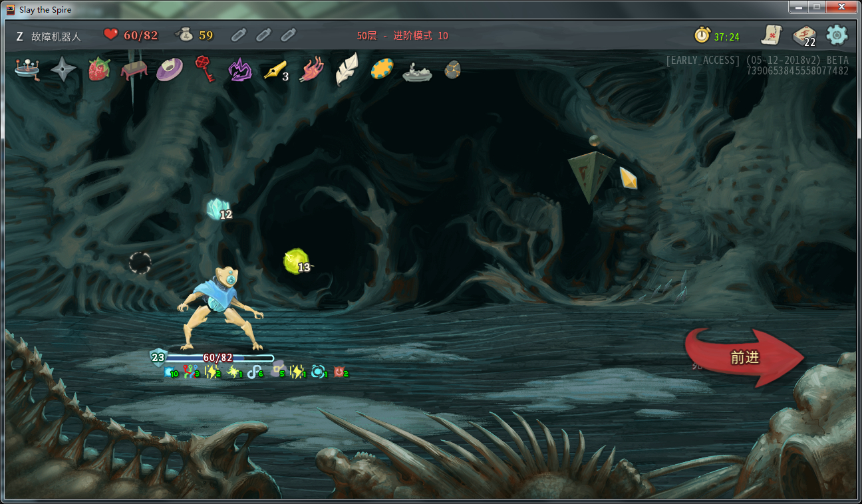Click the Cracked Core orb relic
The image size is (862, 504).
pyautogui.click(x=27, y=69)
